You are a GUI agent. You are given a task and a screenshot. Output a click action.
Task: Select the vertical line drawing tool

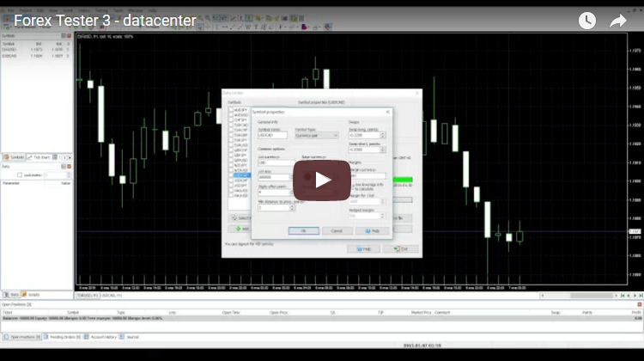[x=217, y=27]
